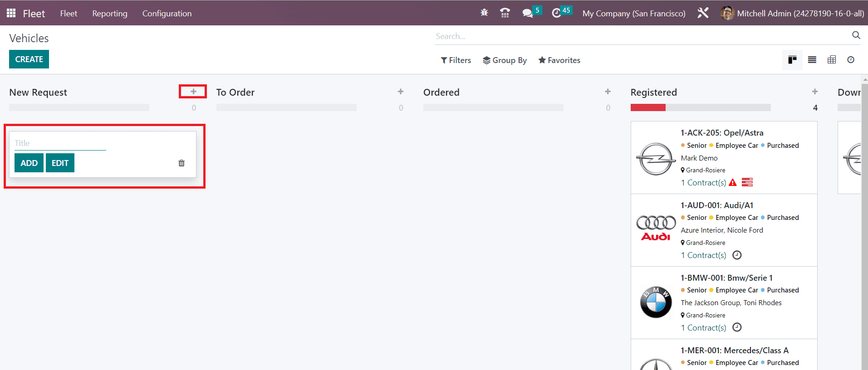This screenshot has width=868, height=370.
Task: Click the Audi logo thumbnail
Action: tap(656, 228)
